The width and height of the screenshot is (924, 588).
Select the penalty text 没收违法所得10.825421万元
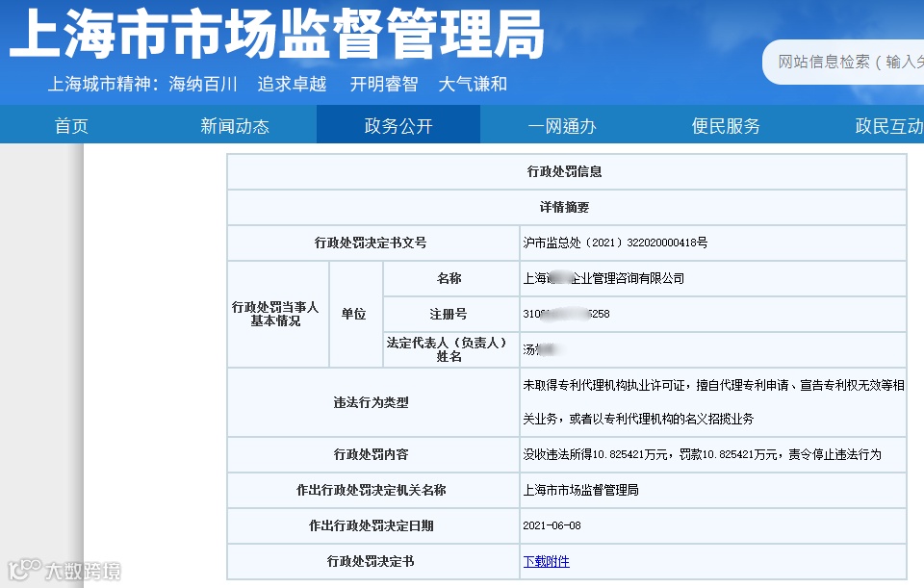pos(595,454)
